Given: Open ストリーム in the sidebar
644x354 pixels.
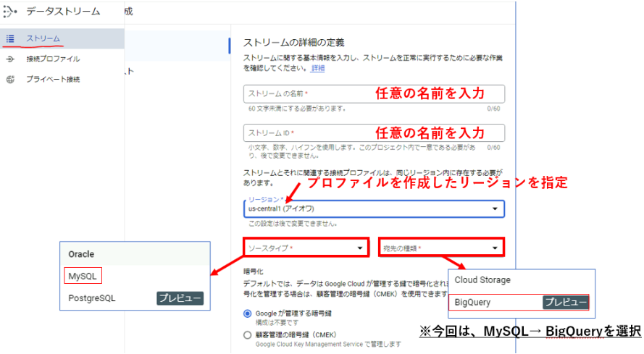Looking at the screenshot, I should (x=62, y=38).
